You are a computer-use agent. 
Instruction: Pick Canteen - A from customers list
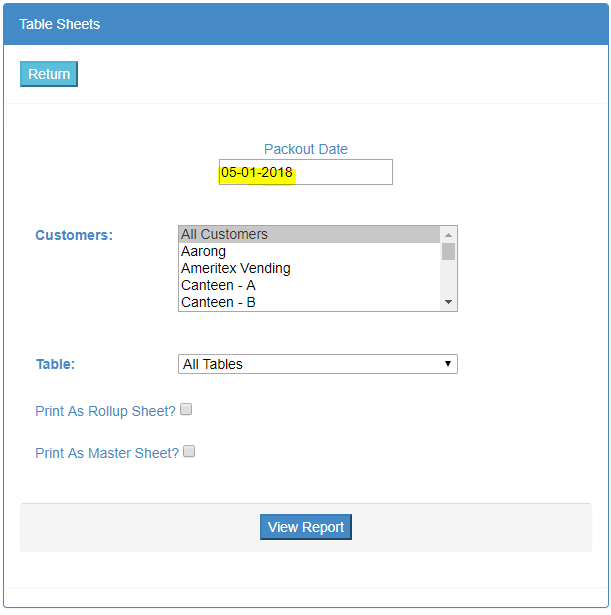[x=309, y=285]
